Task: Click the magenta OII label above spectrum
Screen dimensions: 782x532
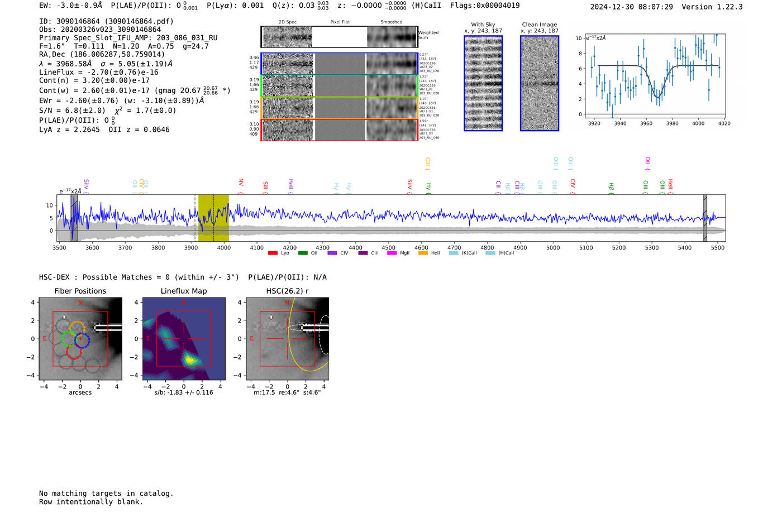Action: 647,161
